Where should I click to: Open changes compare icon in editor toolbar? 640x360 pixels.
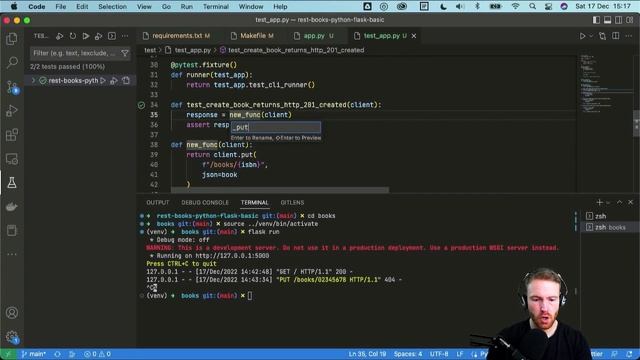[x=602, y=36]
